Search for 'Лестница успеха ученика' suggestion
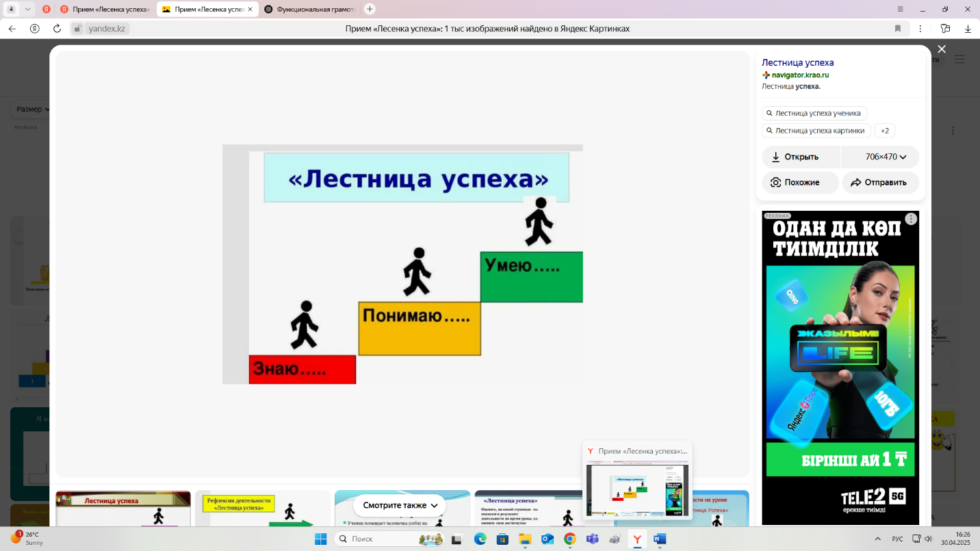The height and width of the screenshot is (551, 980). click(x=814, y=113)
